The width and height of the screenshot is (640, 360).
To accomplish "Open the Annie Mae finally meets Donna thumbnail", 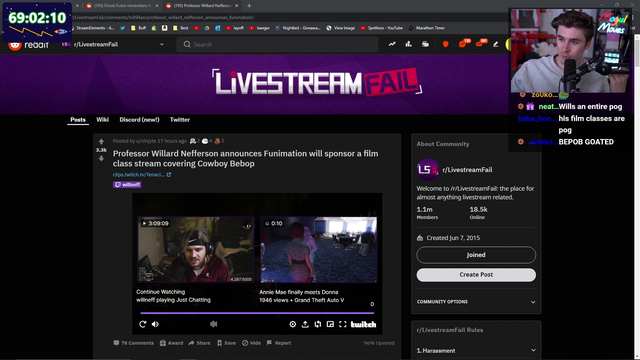I will (x=318, y=249).
